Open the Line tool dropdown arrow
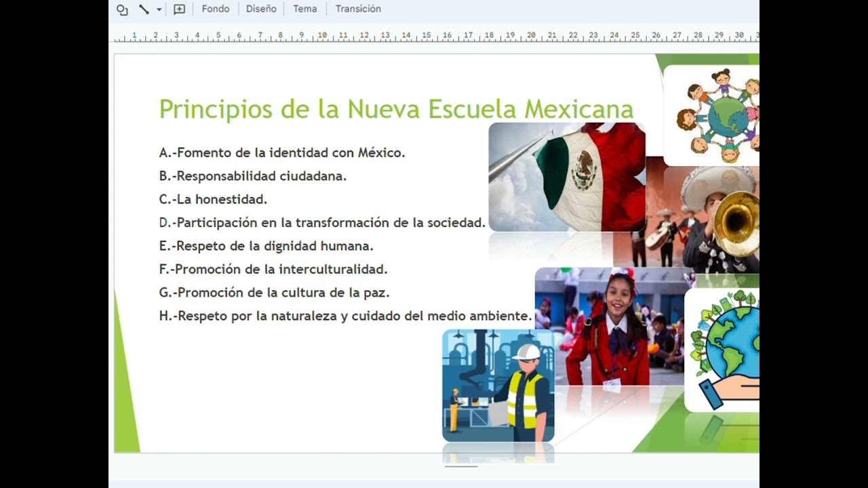 pyautogui.click(x=159, y=9)
